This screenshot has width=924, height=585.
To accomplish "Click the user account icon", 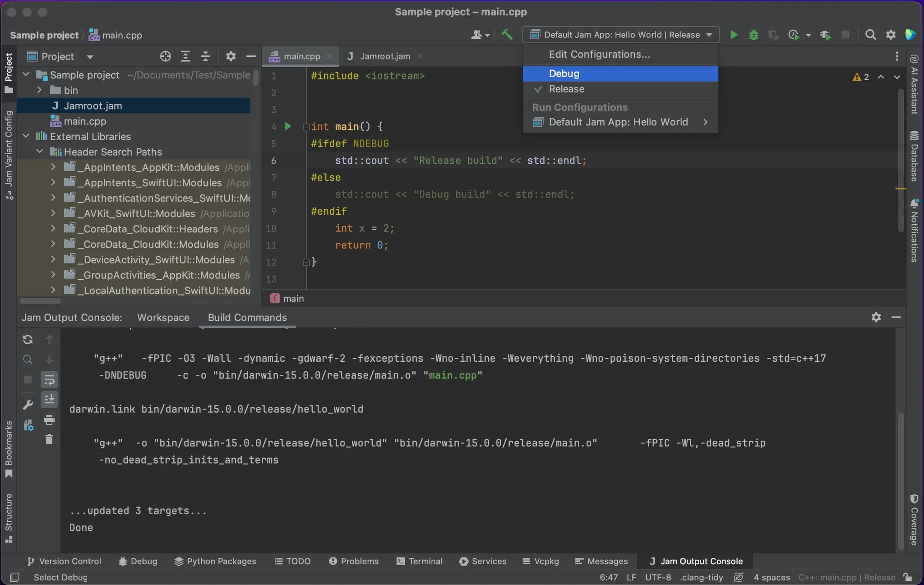I will (476, 35).
